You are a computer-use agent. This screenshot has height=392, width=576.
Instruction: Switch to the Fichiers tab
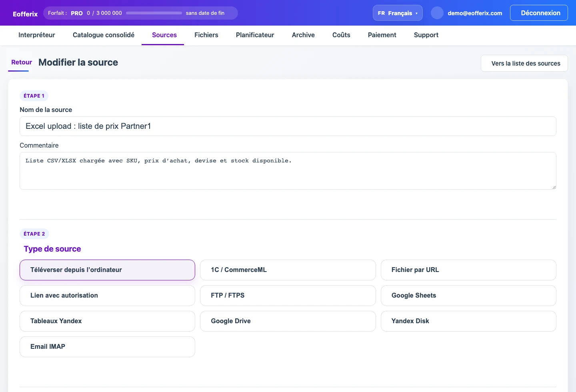(206, 35)
